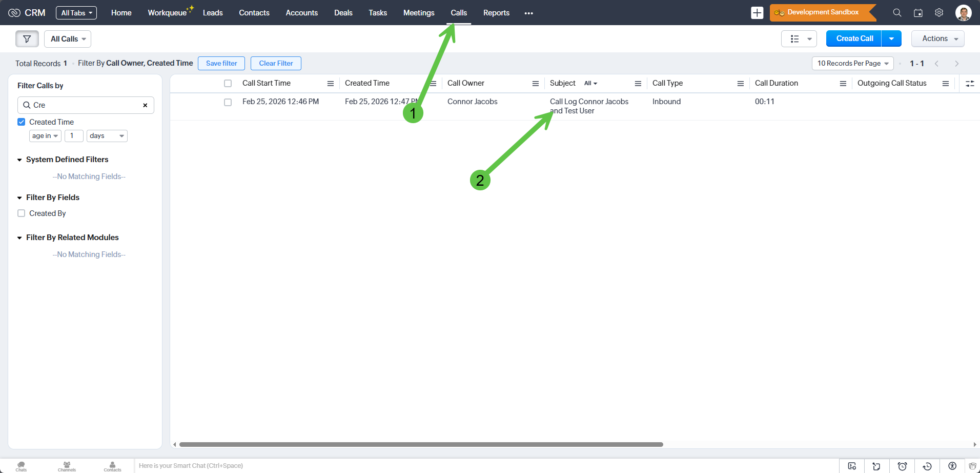Open Channels in the bottom bar
Screen dimensions: 980x473
click(x=67, y=466)
